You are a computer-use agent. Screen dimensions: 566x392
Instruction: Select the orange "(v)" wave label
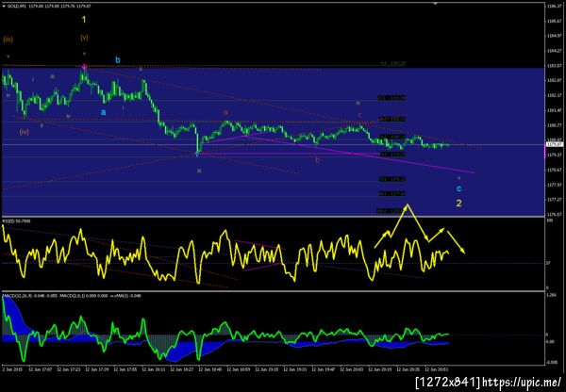click(x=84, y=38)
